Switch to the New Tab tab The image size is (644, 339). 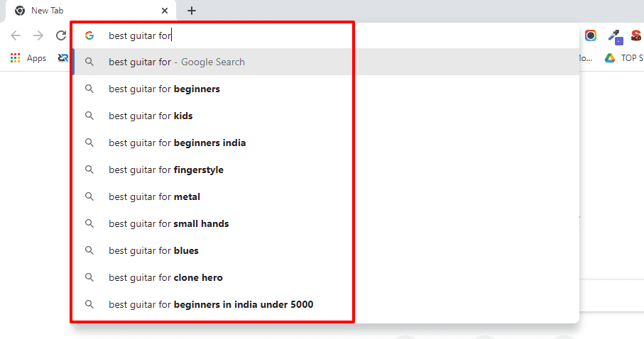85,11
